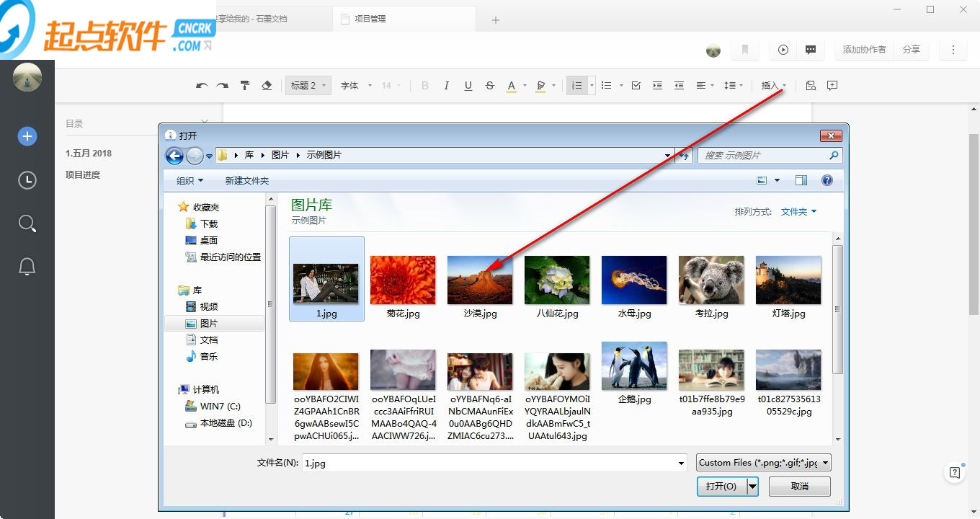Viewport: 980px width, 519px height.
Task: Select 本地磁盘 (D:) drive
Action: [x=226, y=423]
